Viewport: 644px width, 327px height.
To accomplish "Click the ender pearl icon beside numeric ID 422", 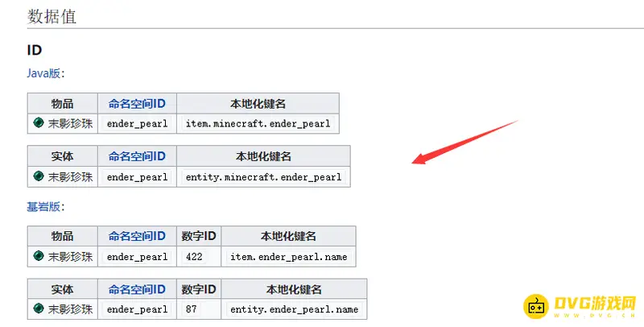I will click(39, 256).
